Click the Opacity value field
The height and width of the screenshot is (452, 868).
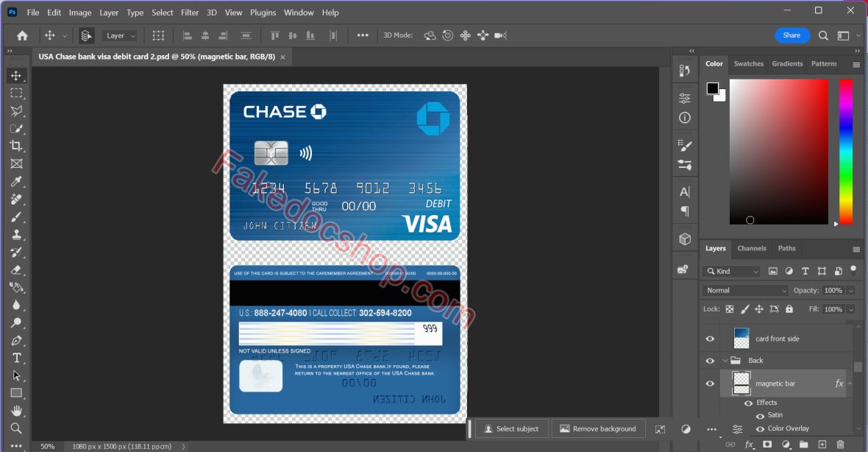pyautogui.click(x=833, y=291)
